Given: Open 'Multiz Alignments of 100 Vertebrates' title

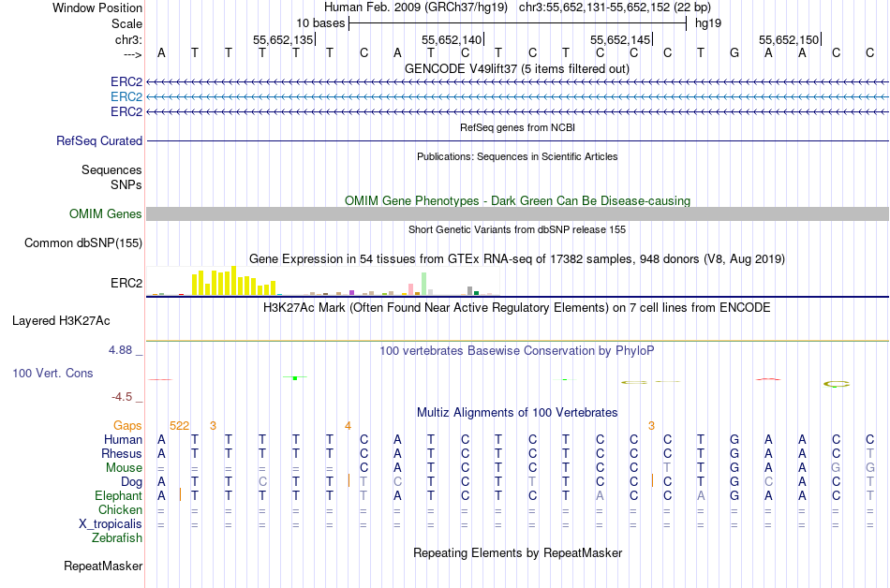Looking at the screenshot, I should (x=517, y=413).
